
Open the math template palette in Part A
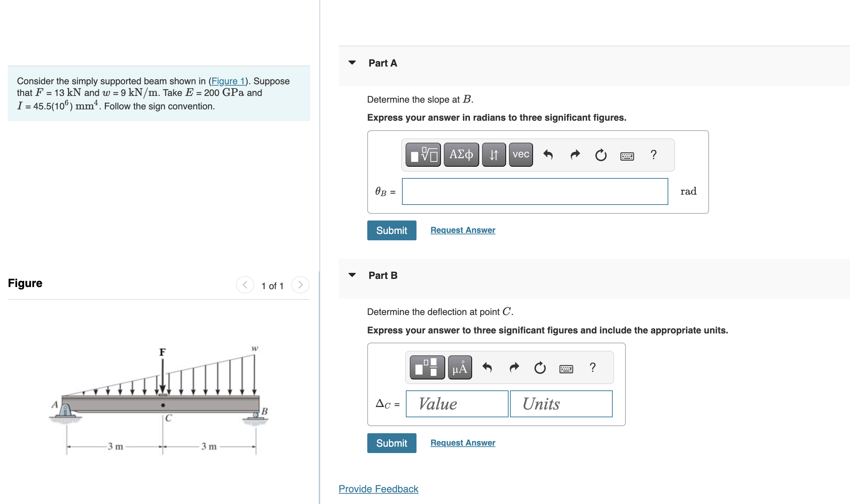click(x=423, y=155)
